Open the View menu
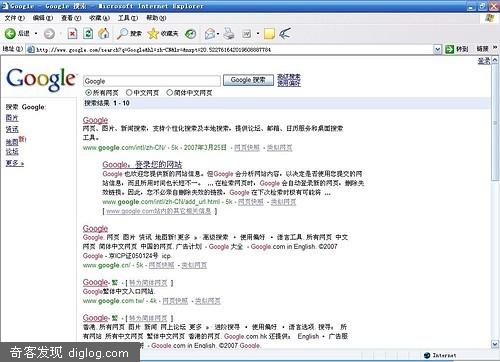The image size is (500, 362). [71, 18]
